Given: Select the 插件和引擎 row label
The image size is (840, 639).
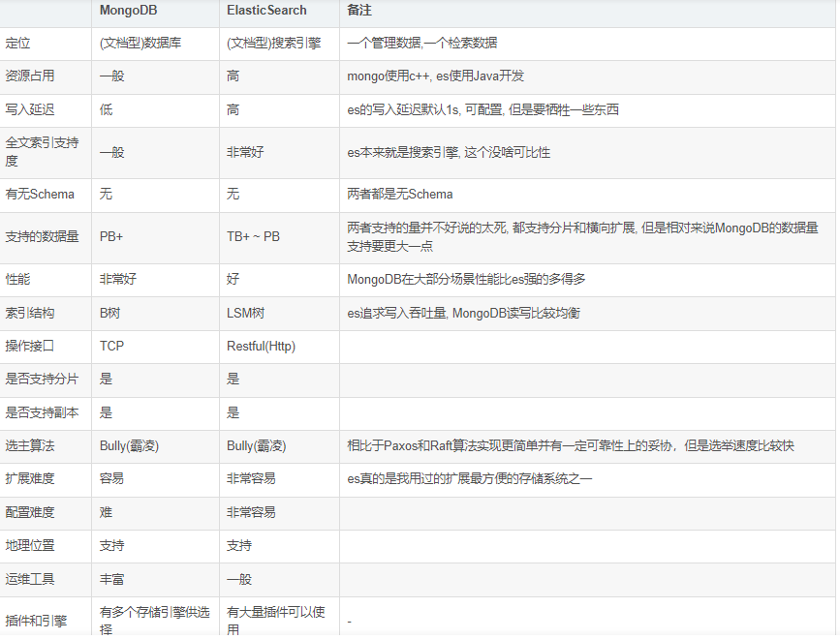Looking at the screenshot, I should (x=36, y=621).
